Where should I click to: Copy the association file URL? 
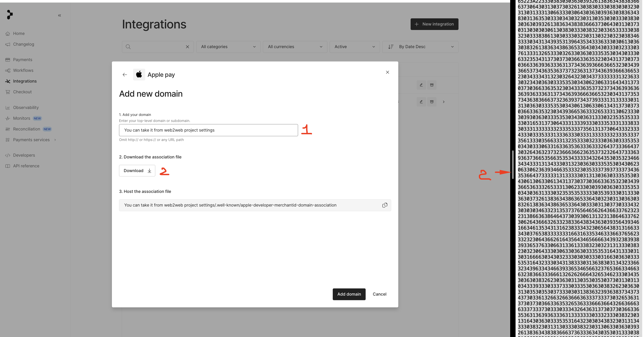[385, 205]
